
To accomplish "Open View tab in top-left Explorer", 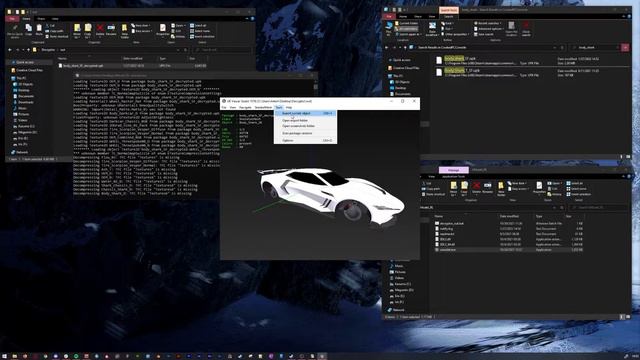I will click(55, 19).
